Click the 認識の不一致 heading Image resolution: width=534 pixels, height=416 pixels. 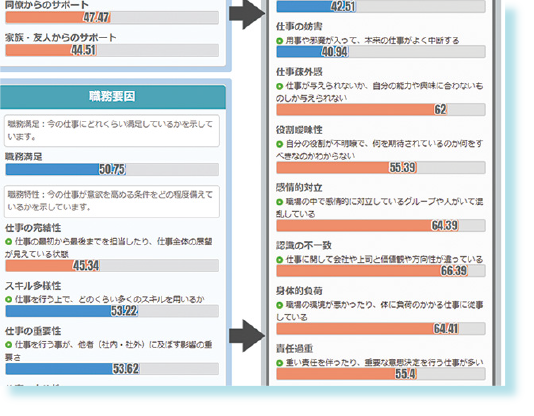[304, 245]
